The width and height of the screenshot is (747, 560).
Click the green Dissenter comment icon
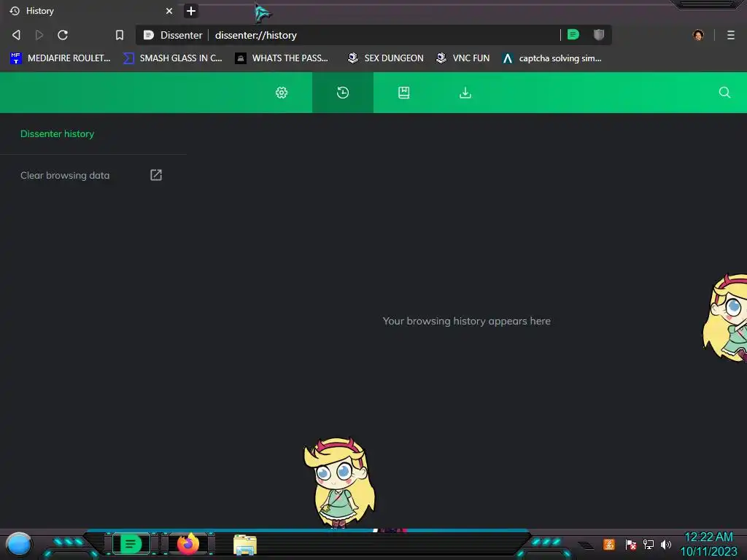point(573,34)
